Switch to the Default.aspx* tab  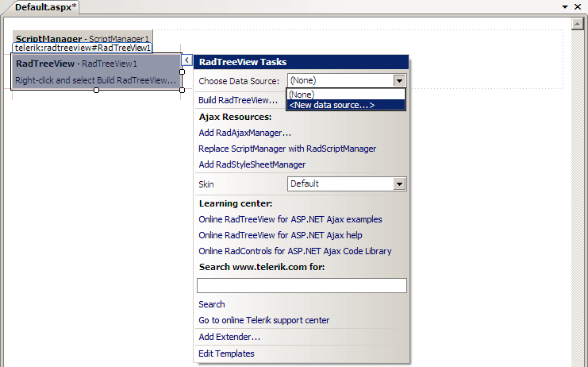(45, 7)
